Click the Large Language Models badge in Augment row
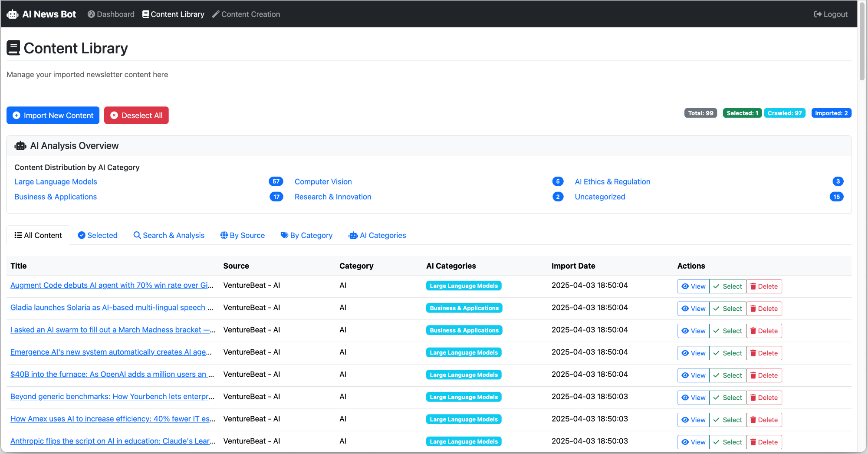 [x=464, y=286]
